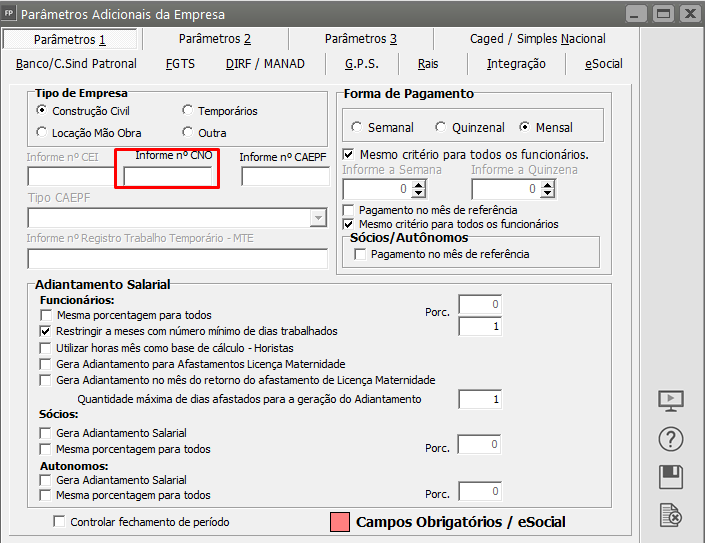Click the FP application icon in title bar
This screenshot has width=705, height=543.
9,14
